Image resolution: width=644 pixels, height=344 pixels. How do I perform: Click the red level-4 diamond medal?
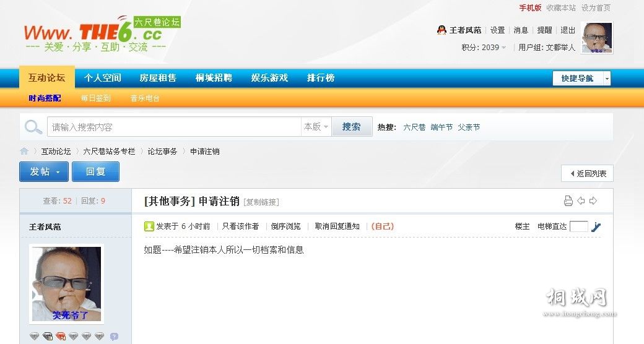[61, 337]
